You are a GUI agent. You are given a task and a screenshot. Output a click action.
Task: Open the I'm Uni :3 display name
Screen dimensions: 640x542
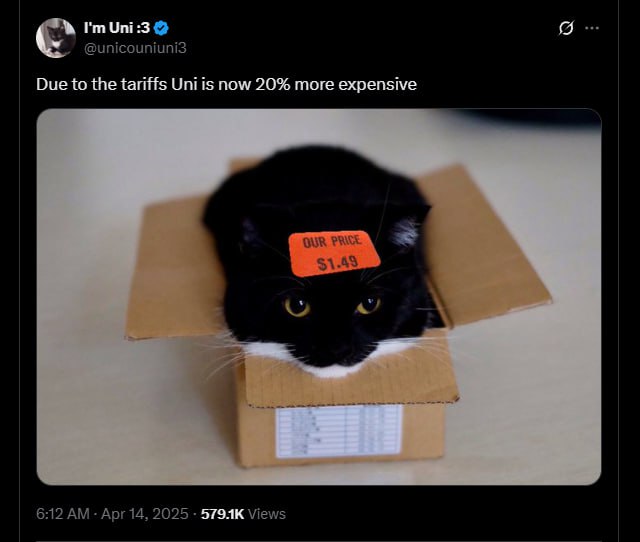point(117,28)
